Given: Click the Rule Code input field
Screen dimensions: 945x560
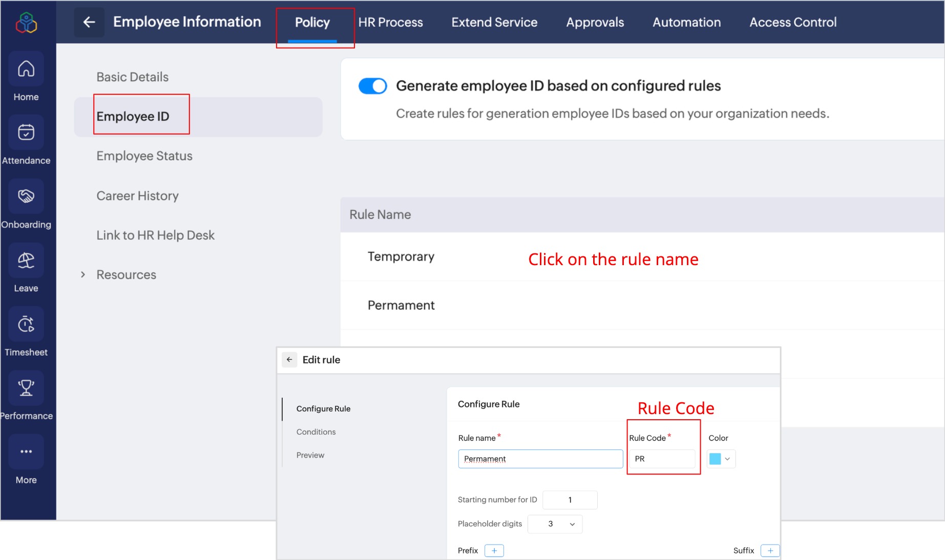Looking at the screenshot, I should coord(662,459).
